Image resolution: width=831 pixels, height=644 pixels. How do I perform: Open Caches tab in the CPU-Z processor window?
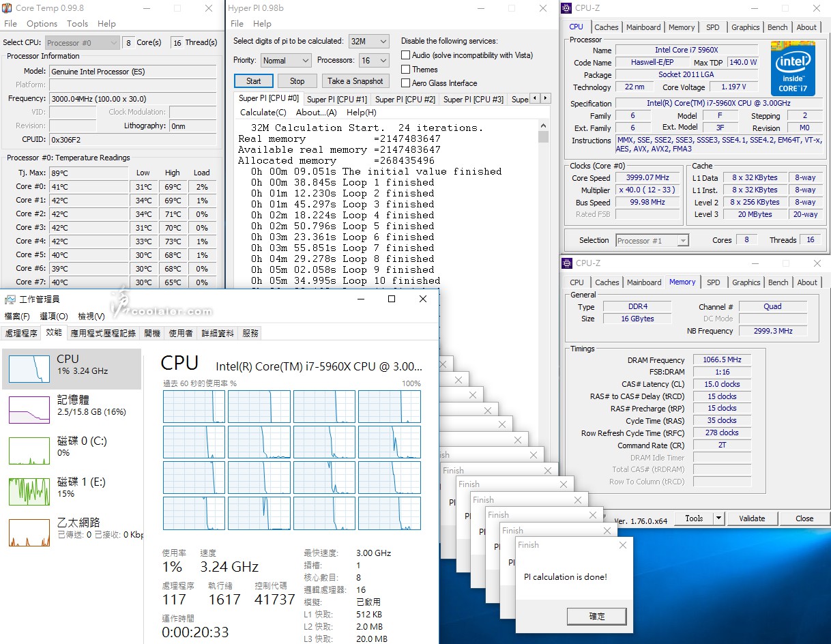(606, 27)
